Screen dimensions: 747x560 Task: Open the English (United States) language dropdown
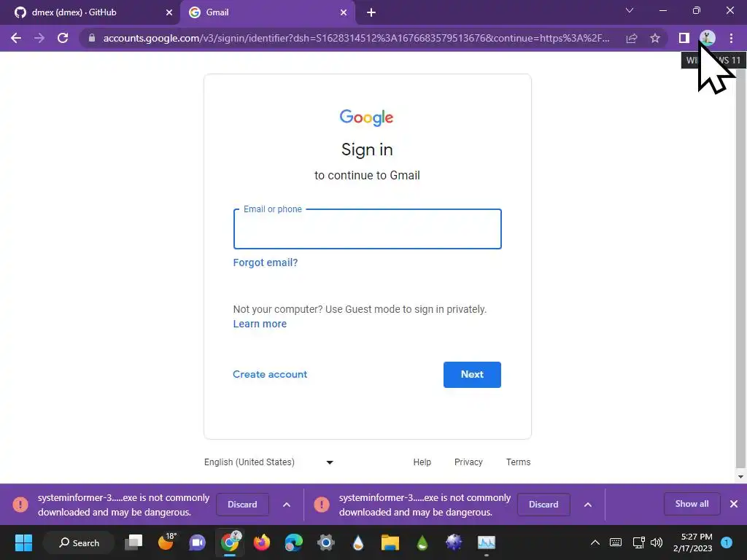click(268, 462)
